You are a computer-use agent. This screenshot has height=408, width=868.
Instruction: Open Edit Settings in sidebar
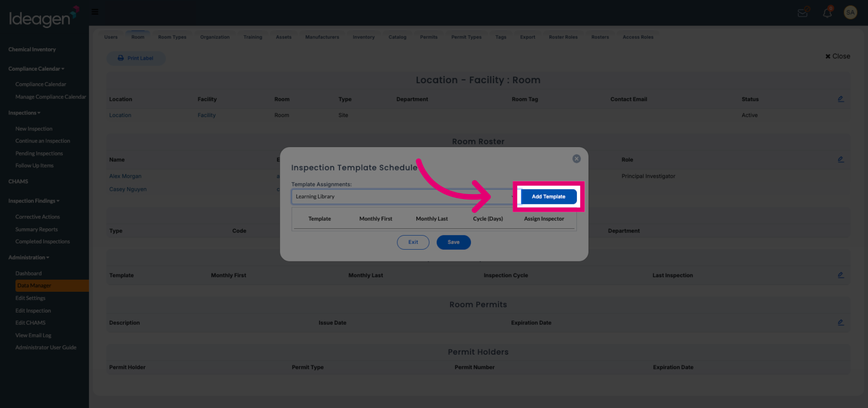(x=30, y=298)
